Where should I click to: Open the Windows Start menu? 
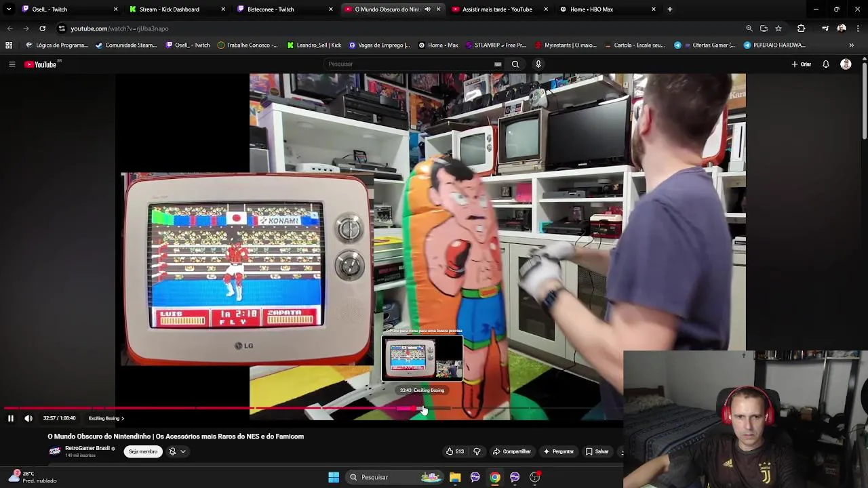click(x=334, y=477)
